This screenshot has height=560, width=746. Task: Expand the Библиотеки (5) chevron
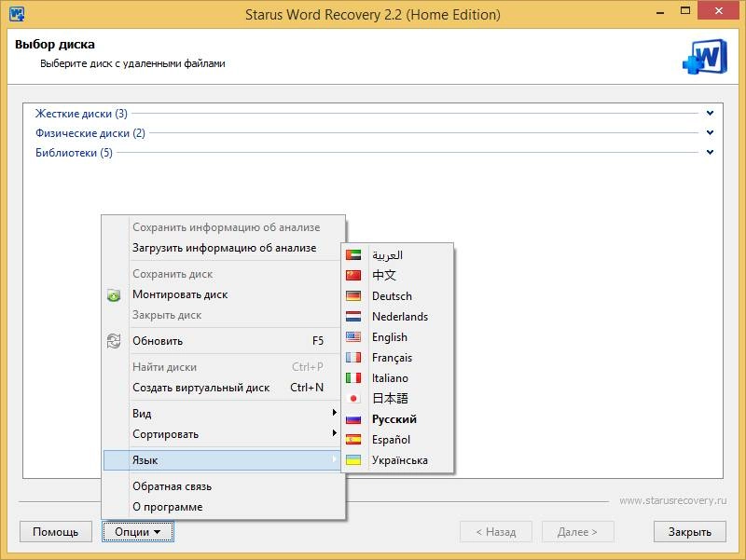[710, 152]
